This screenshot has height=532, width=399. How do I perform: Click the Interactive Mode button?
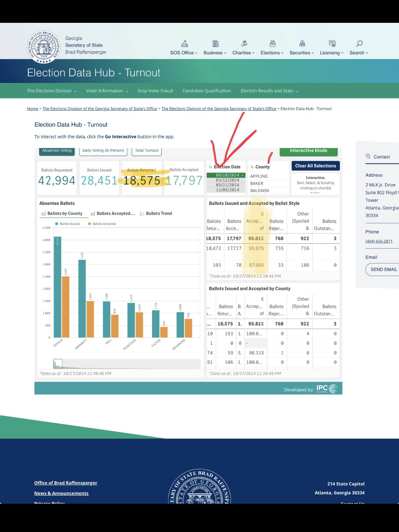(308, 151)
